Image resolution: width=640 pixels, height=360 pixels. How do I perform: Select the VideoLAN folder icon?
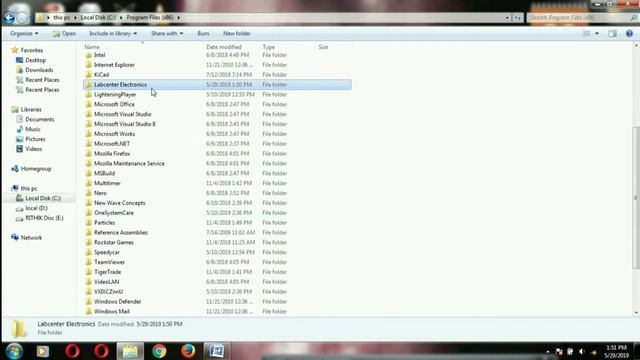89,282
